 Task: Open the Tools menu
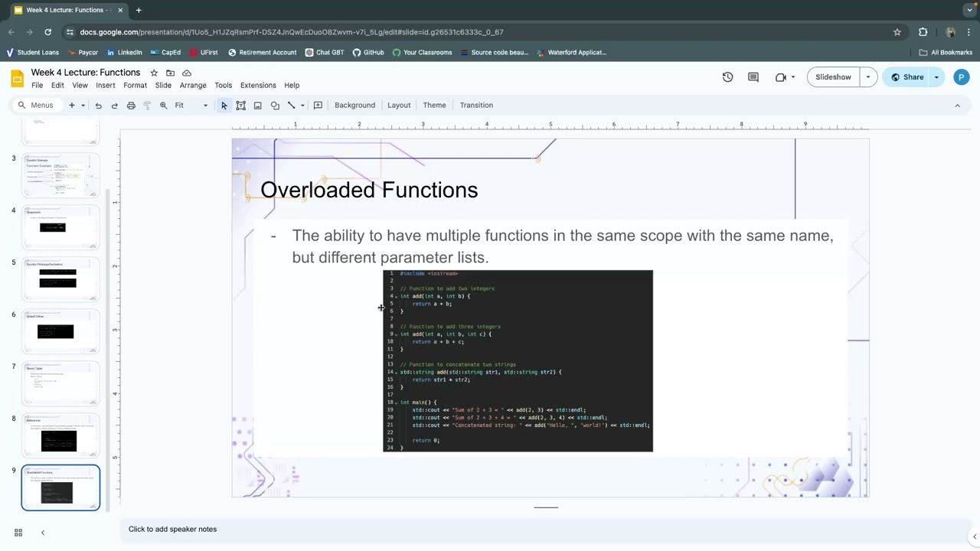click(224, 86)
